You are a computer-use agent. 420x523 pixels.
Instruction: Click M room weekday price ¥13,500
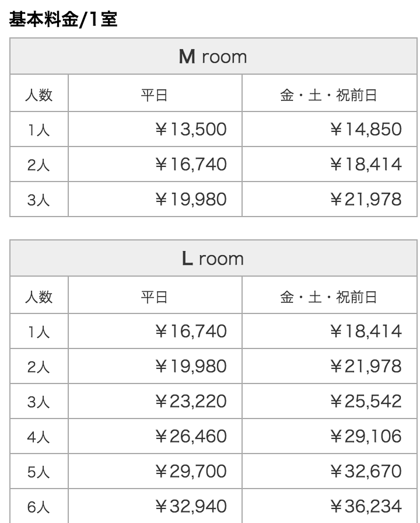(191, 129)
